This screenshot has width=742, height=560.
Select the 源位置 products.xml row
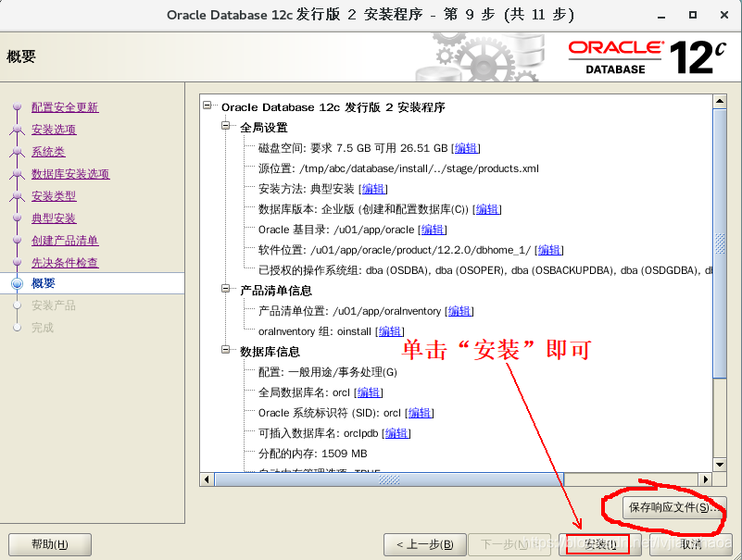[398, 168]
